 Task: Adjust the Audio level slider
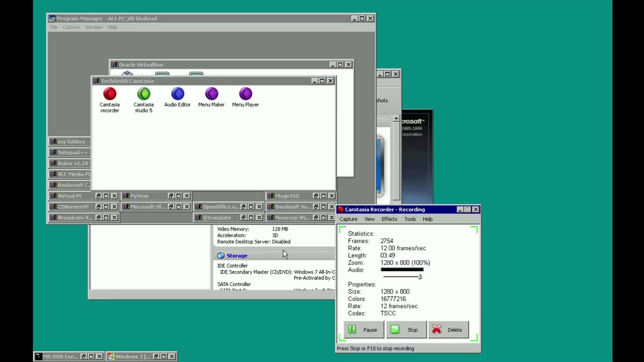coord(420,277)
